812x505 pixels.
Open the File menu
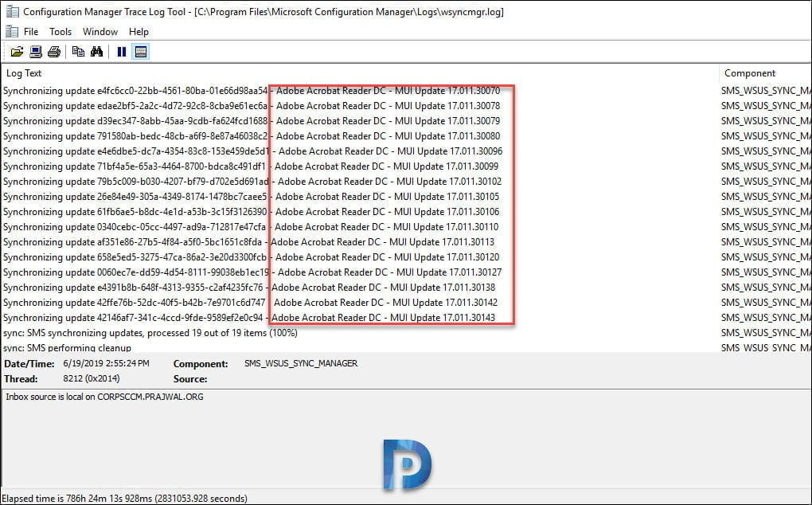[x=31, y=32]
